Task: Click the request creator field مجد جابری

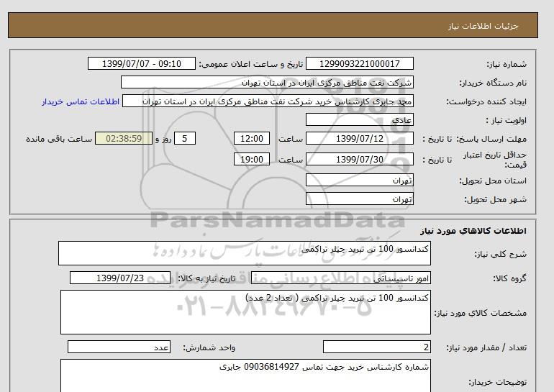Action: point(268,101)
